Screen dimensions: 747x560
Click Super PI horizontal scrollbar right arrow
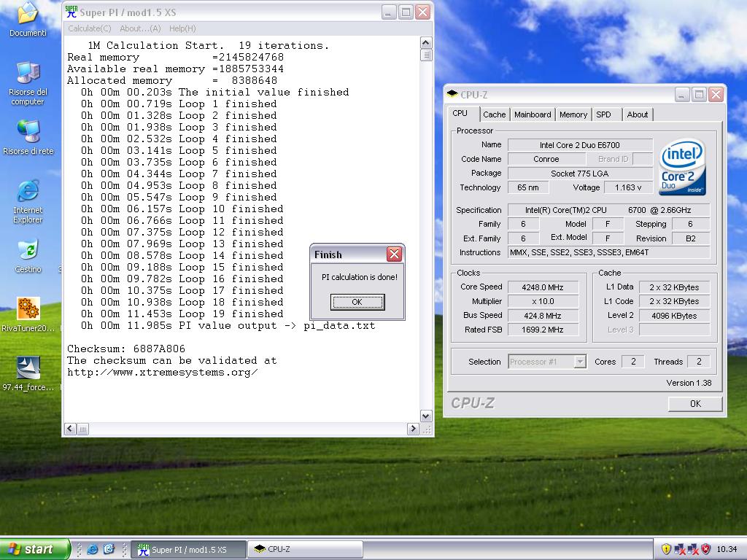413,429
